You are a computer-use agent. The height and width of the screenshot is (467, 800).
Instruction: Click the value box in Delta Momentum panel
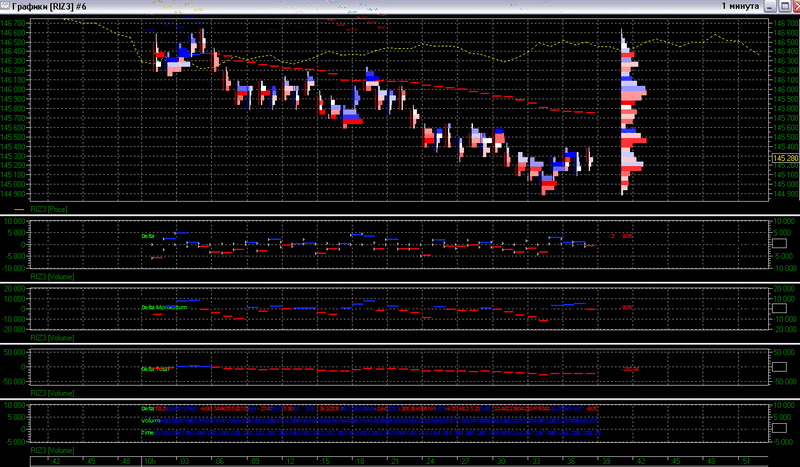click(780, 308)
